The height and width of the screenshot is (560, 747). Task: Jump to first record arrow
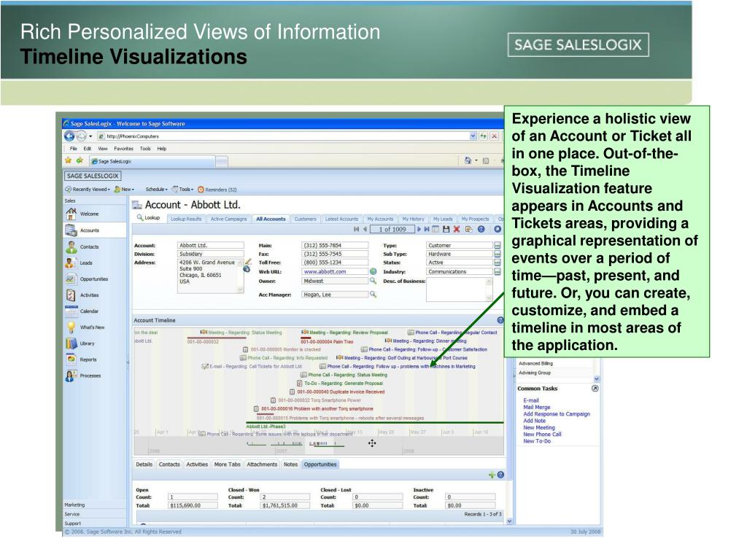pos(356,230)
